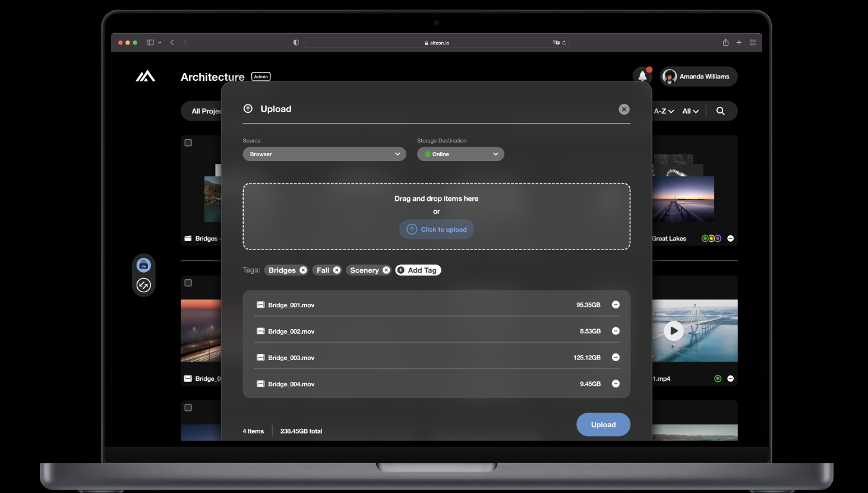This screenshot has height=493, width=868.
Task: Open the Source dropdown showing Browser
Action: click(x=324, y=154)
